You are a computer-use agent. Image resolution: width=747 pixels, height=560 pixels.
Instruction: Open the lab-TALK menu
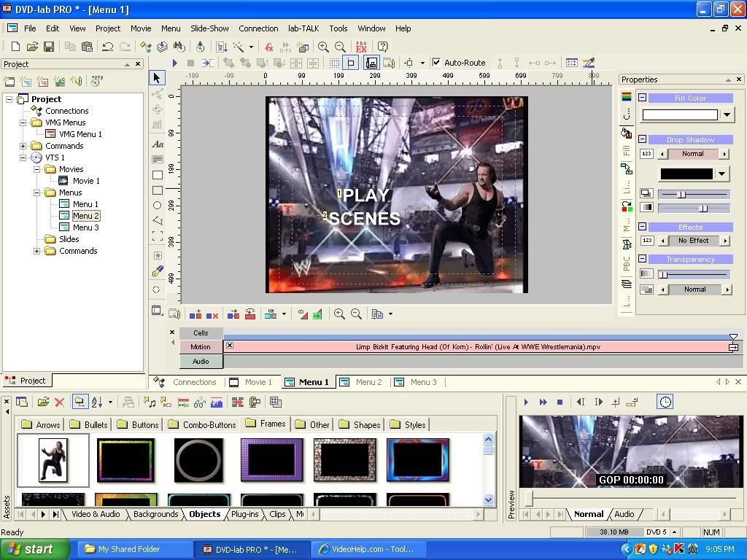point(303,28)
